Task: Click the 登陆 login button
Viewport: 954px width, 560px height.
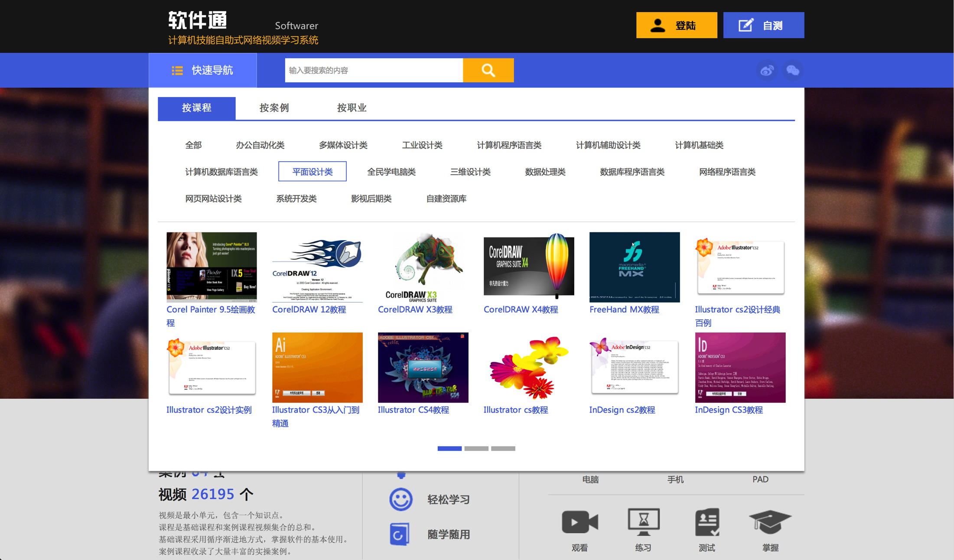Action: pyautogui.click(x=676, y=25)
